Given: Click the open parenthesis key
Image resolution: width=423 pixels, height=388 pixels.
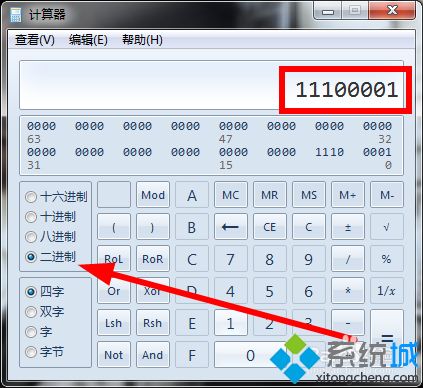Looking at the screenshot, I should pyautogui.click(x=114, y=227).
